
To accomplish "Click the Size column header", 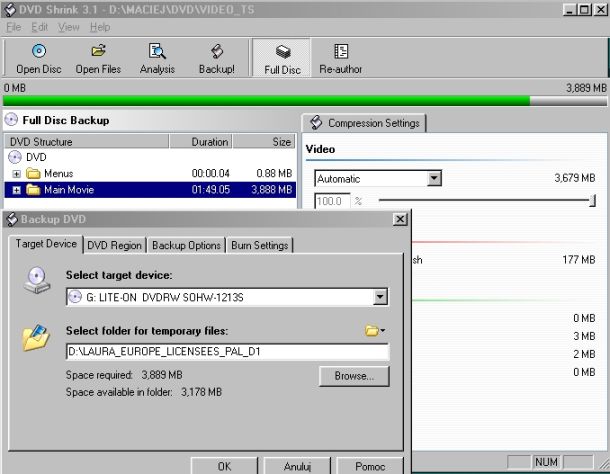I will point(264,142).
